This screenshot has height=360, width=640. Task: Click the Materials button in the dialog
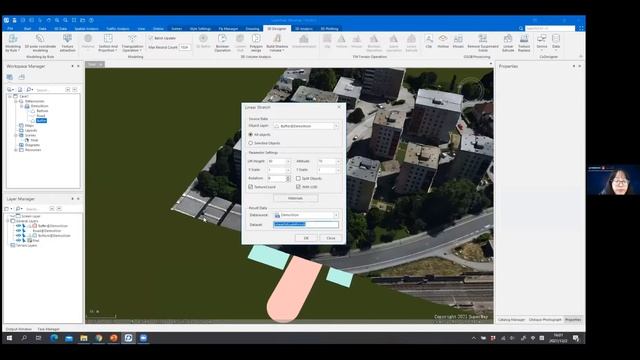click(296, 198)
